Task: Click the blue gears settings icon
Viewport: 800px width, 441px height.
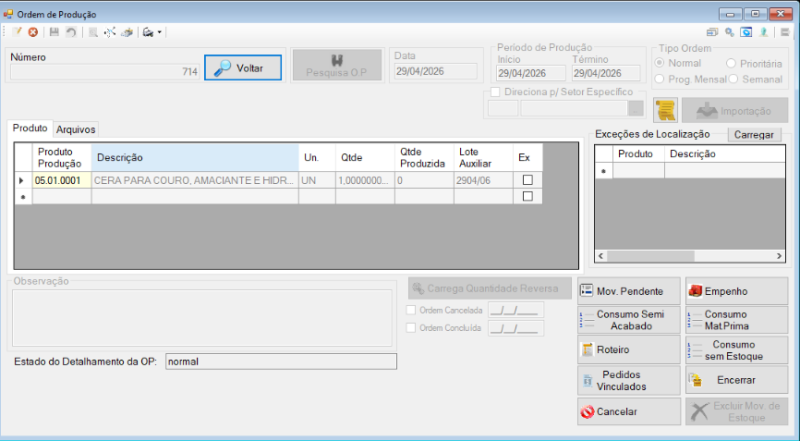Action: point(730,32)
